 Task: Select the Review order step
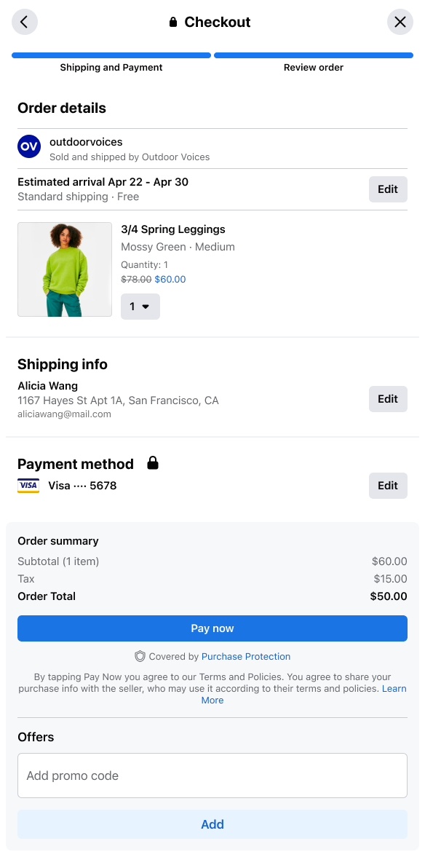(314, 62)
